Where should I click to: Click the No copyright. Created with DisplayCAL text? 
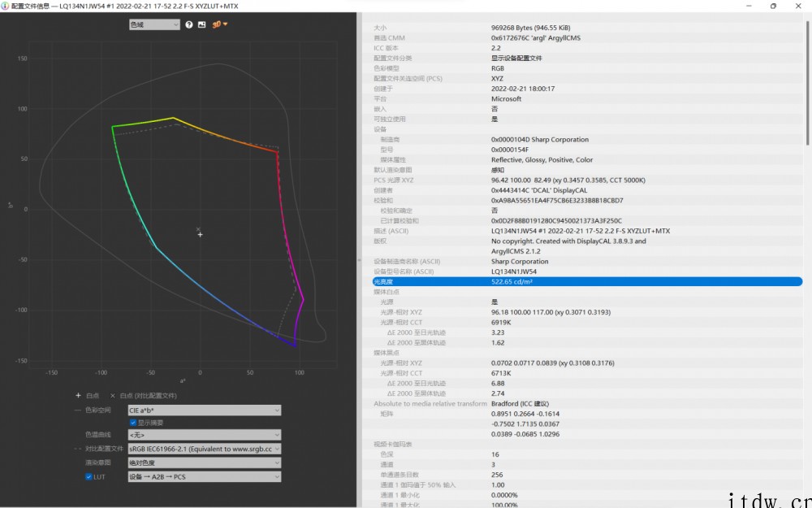pyautogui.click(x=568, y=241)
